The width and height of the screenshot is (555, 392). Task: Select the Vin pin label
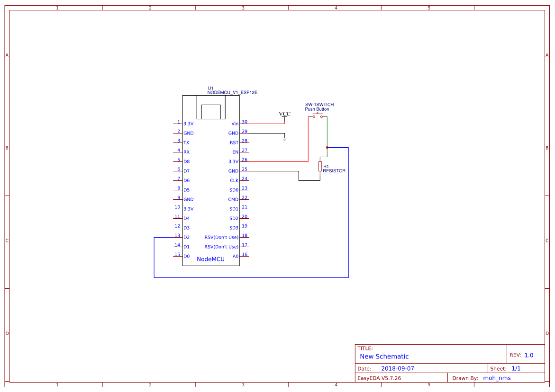point(235,124)
